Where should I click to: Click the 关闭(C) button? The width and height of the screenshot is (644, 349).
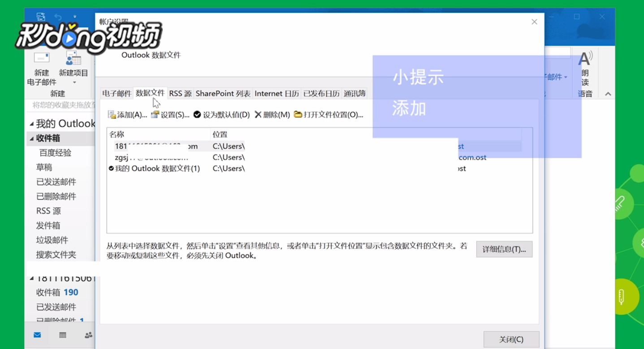[511, 339]
